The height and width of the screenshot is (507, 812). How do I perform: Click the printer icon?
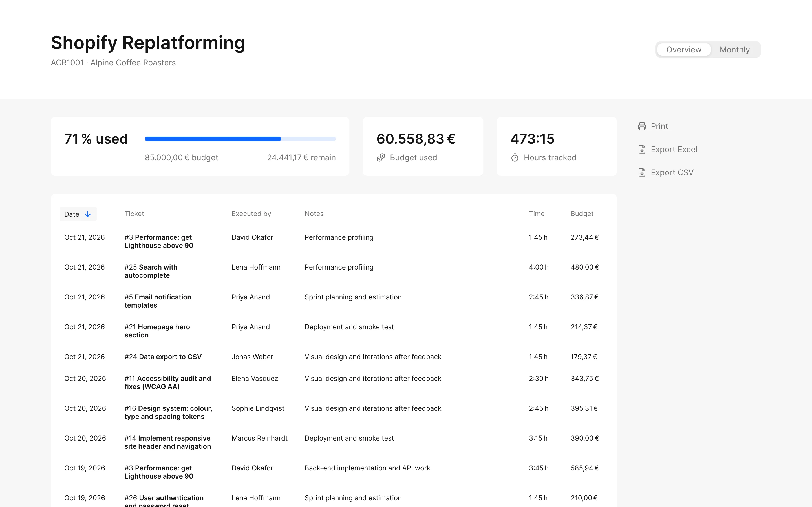point(641,126)
